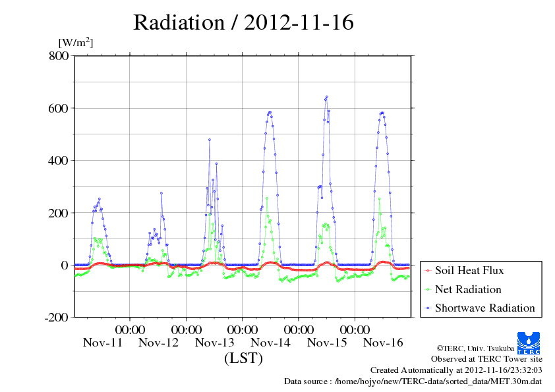Click the y-axis value 0

click(x=65, y=265)
